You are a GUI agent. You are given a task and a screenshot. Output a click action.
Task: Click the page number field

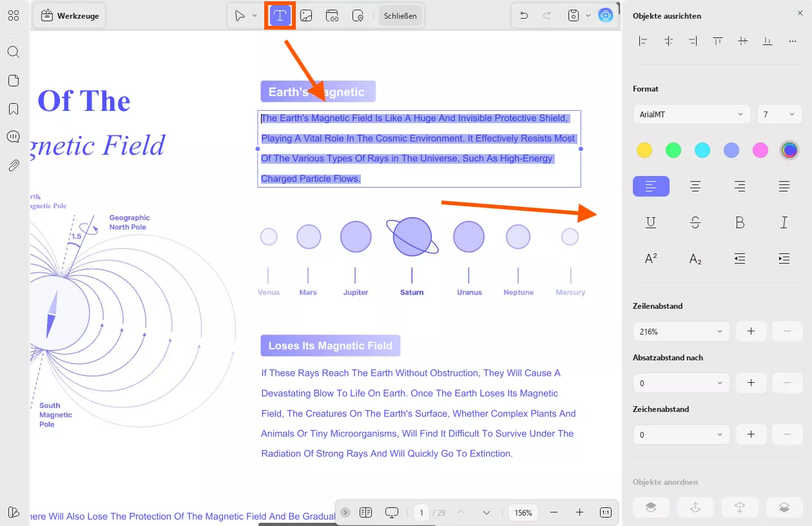[x=421, y=512]
